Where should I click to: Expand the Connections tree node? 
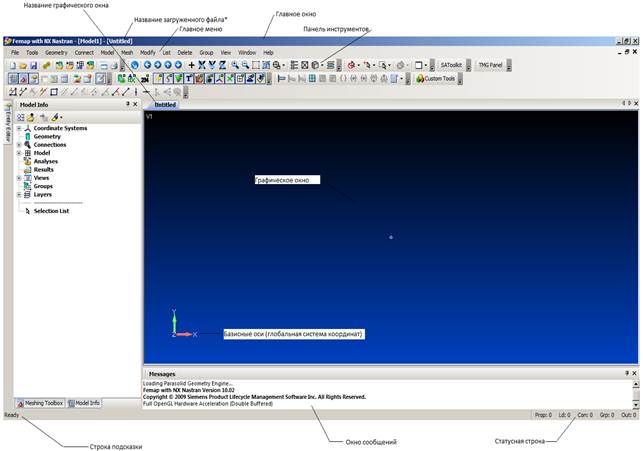[x=19, y=145]
